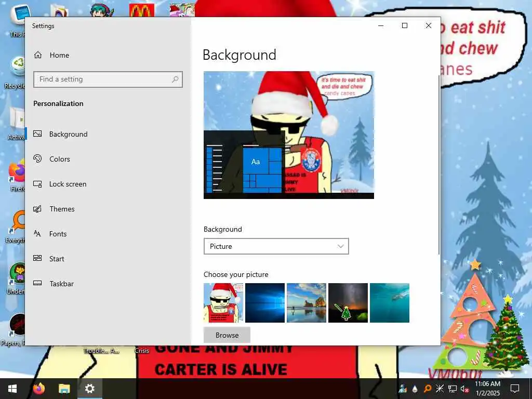Select the Crisis desktop icon label
The width and height of the screenshot is (532, 399).
[142, 351]
